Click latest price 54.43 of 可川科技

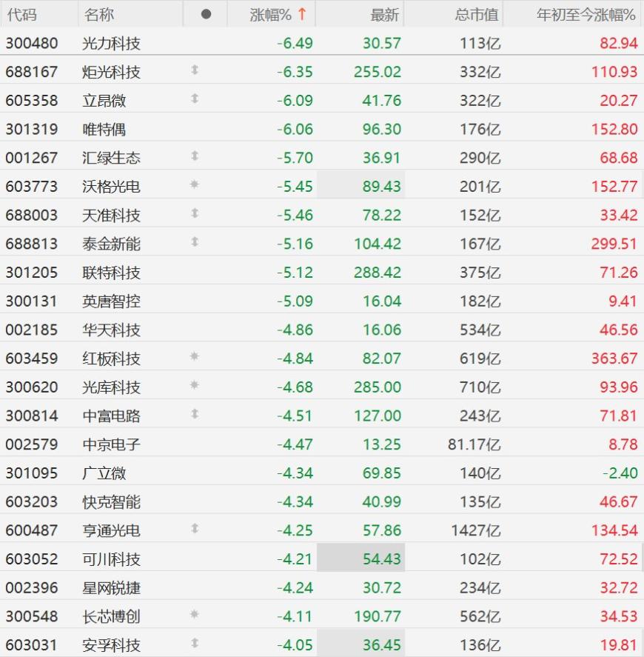tap(381, 559)
